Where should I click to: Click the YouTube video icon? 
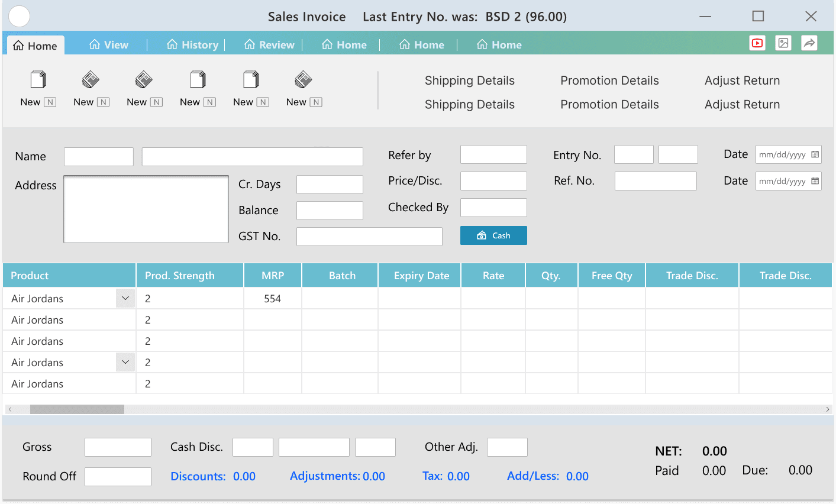pyautogui.click(x=757, y=43)
